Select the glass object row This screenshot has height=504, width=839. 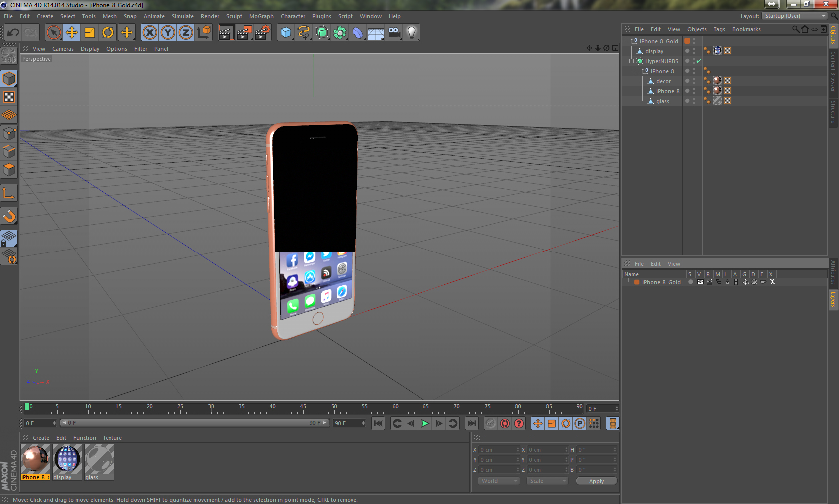click(x=662, y=101)
